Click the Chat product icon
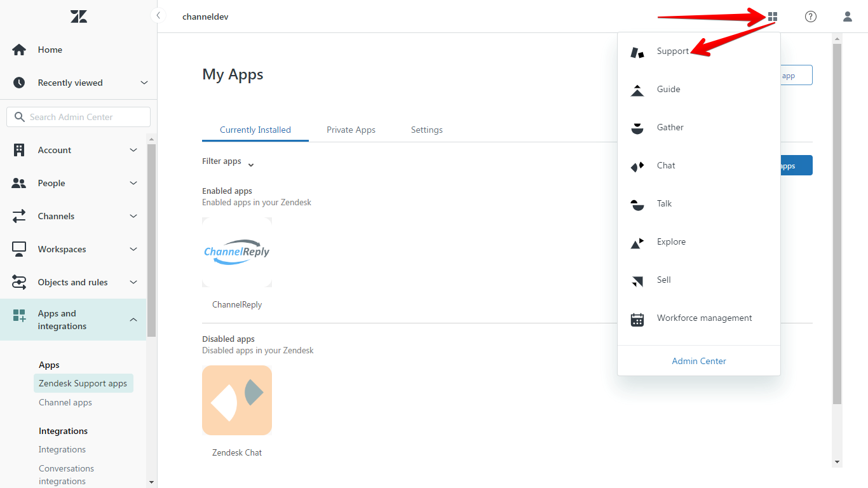This screenshot has width=868, height=488. coord(637,166)
